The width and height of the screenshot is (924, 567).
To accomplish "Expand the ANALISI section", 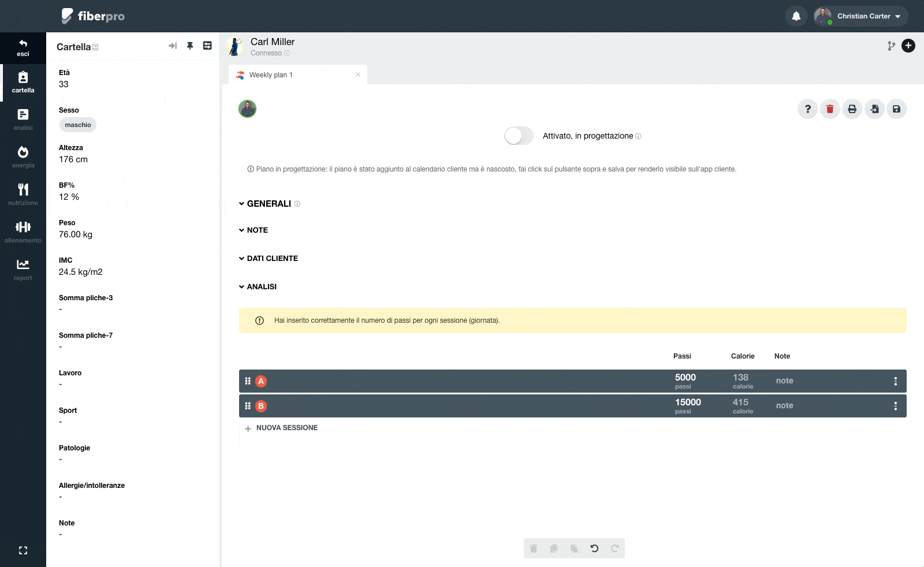I will click(258, 286).
